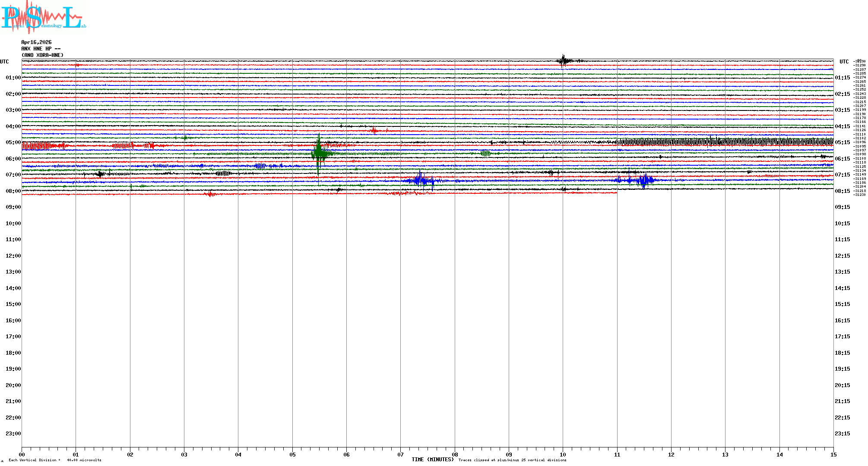Screen dimensions: 868x466
Task: Click the traces clipped footnote text
Action: (512, 460)
